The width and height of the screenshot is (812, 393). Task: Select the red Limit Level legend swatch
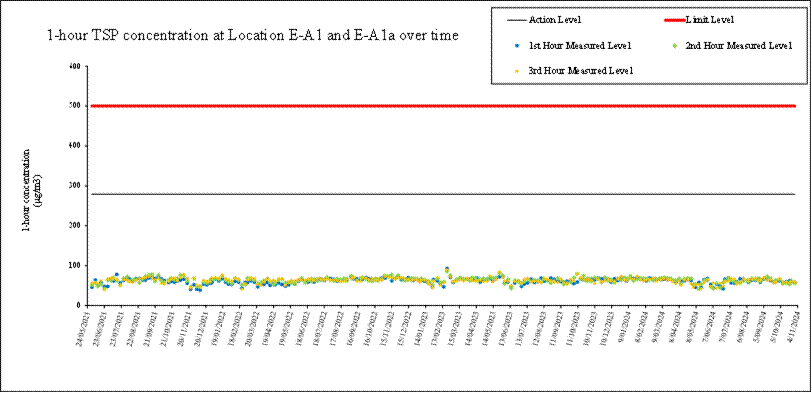[x=674, y=20]
